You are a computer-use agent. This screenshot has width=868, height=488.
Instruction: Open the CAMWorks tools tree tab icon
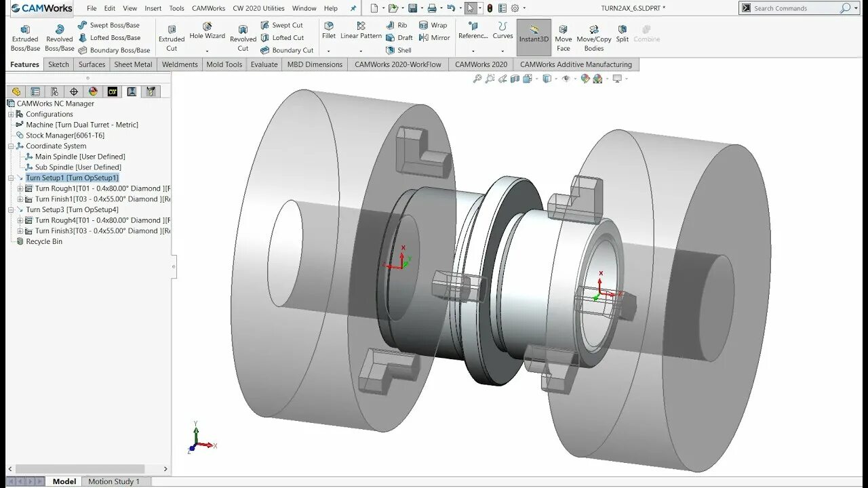pyautogui.click(x=151, y=91)
